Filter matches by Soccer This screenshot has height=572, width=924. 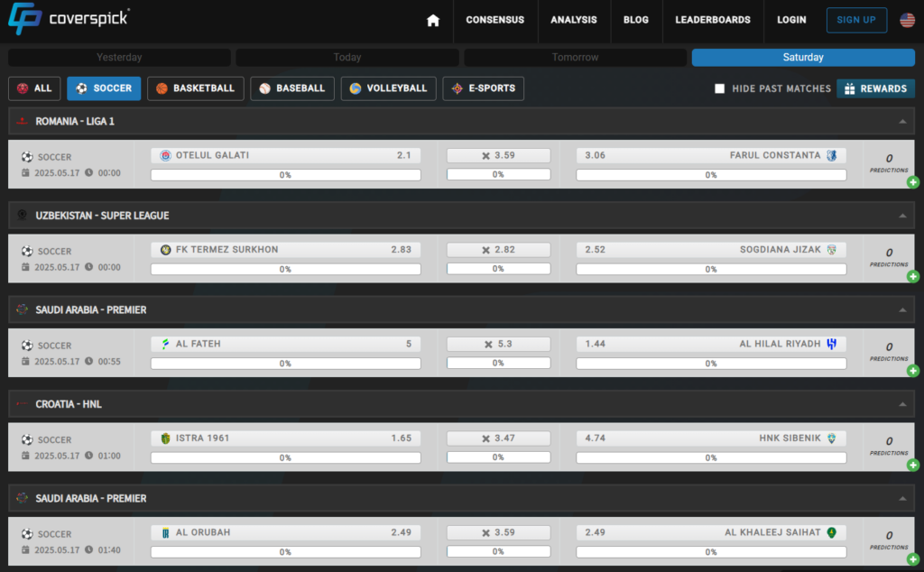[104, 88]
